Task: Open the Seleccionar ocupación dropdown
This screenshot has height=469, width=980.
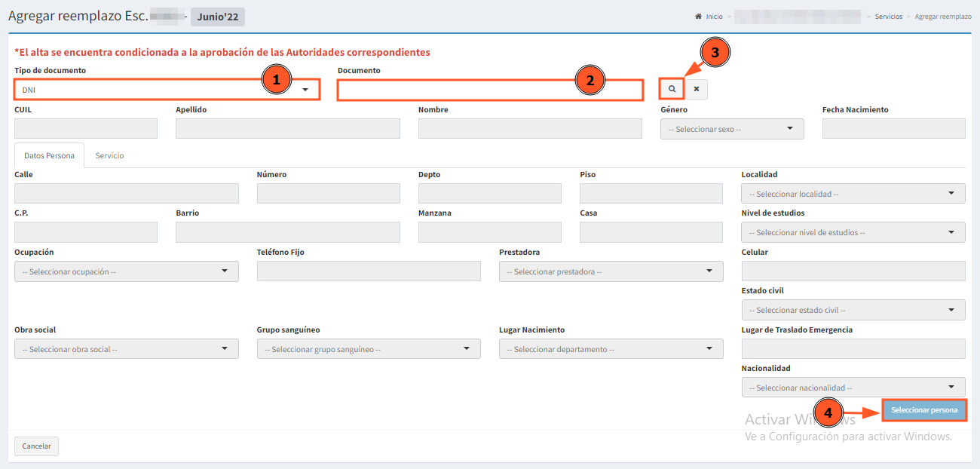Action: (127, 271)
